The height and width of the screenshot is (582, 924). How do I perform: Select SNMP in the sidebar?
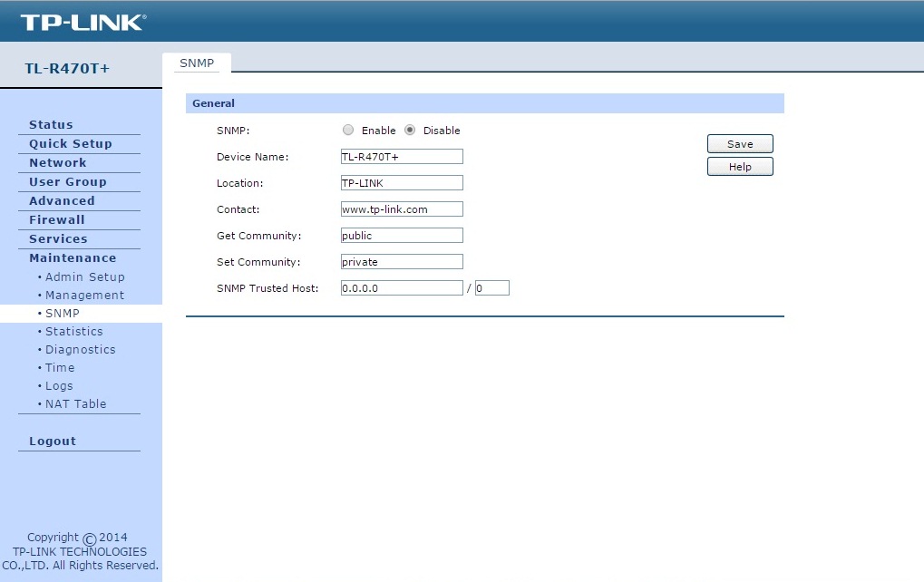(63, 314)
